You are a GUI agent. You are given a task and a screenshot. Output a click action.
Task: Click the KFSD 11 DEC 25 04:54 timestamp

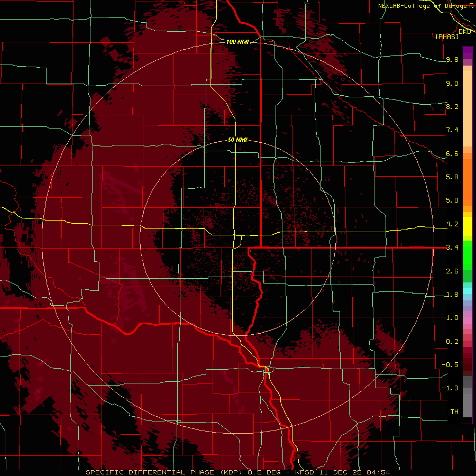click(342, 472)
